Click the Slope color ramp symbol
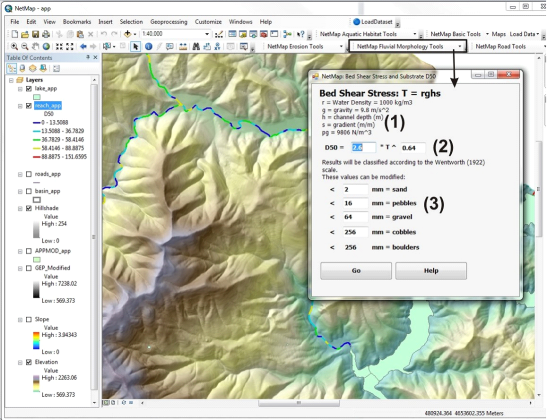 coord(36,341)
